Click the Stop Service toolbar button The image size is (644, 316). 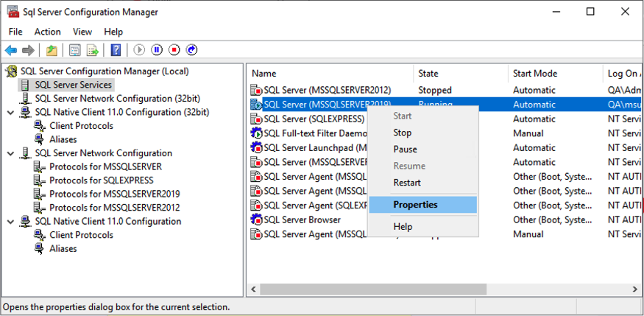coord(174,50)
